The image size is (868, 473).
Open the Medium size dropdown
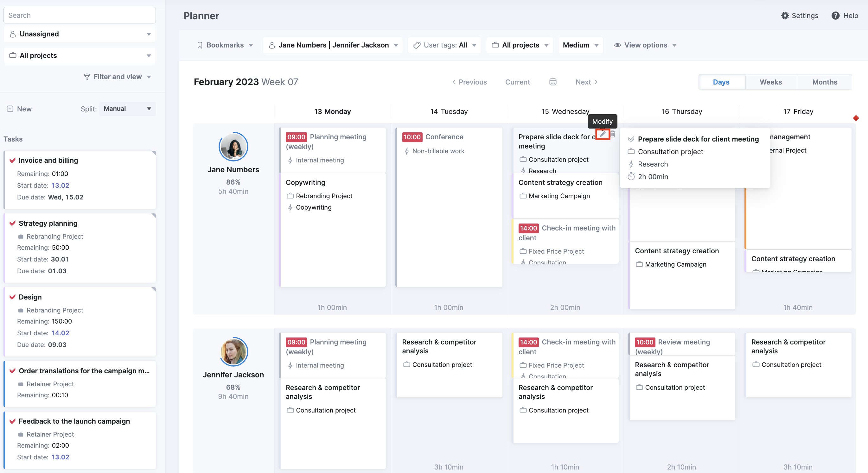(581, 45)
